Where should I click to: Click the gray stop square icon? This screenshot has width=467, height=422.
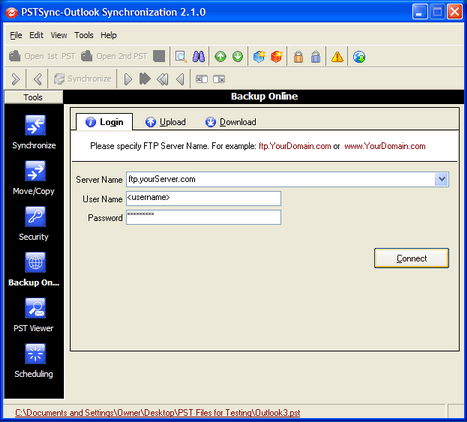tap(159, 56)
